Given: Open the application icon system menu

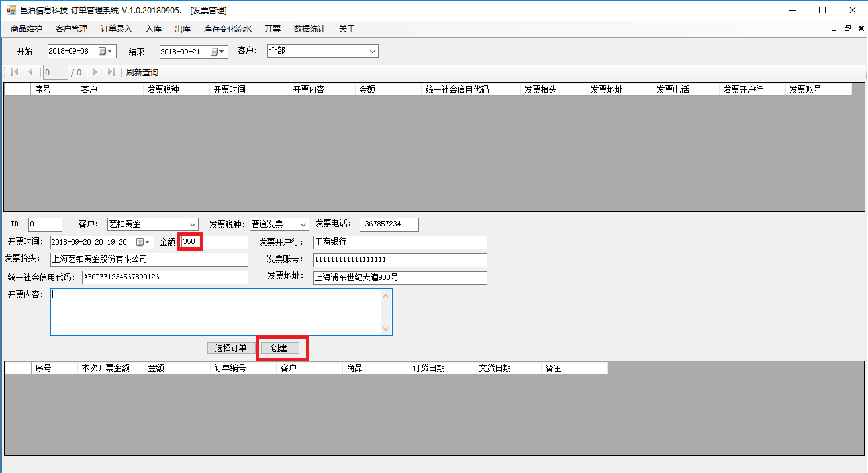Looking at the screenshot, I should click(11, 10).
